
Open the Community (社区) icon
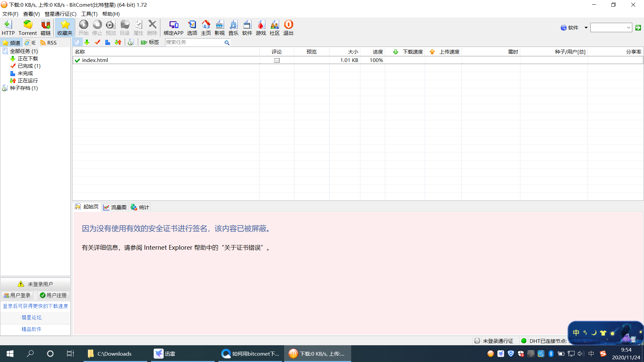pos(275,27)
